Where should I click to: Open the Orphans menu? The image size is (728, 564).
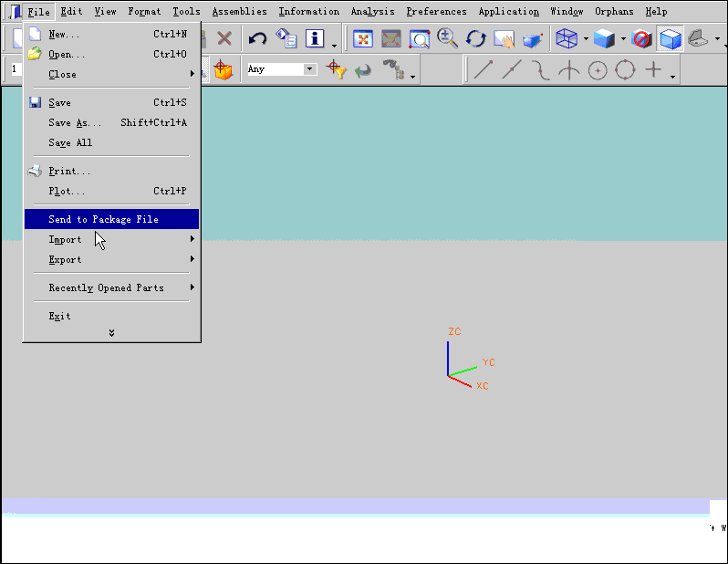pos(614,12)
